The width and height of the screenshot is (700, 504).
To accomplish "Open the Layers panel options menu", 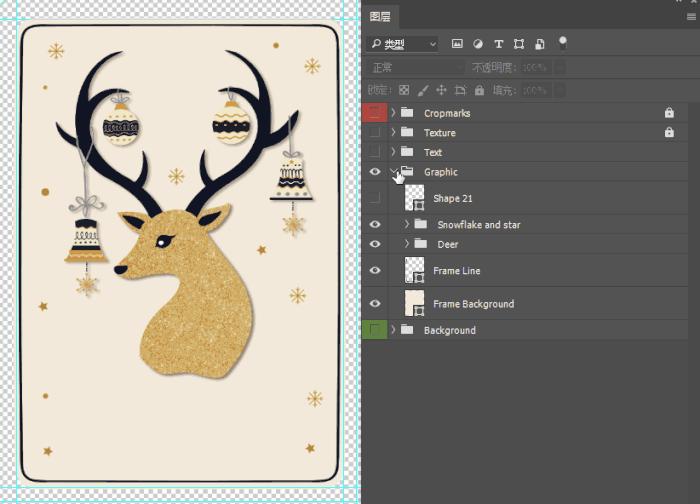I will tap(690, 16).
